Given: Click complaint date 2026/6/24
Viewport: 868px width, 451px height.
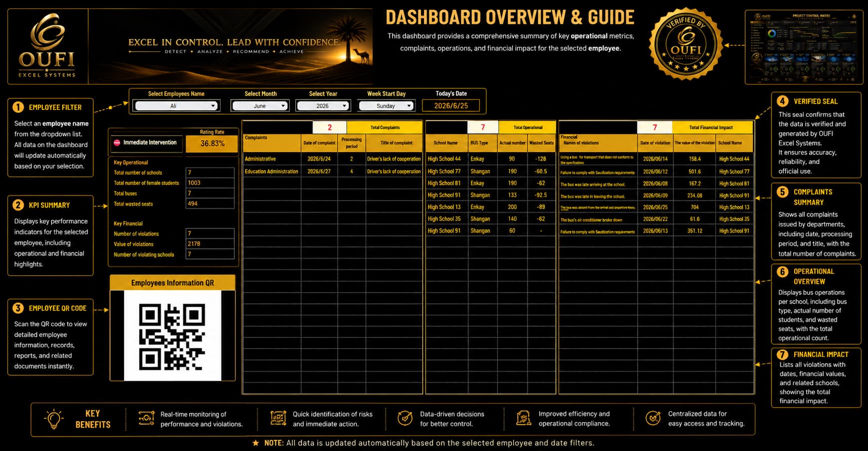Looking at the screenshot, I should pyautogui.click(x=319, y=159).
